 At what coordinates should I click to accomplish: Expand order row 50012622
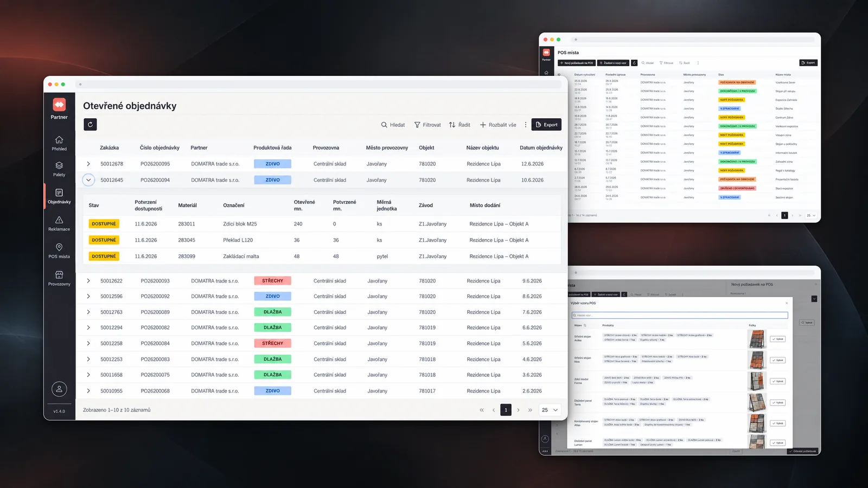pos(88,281)
